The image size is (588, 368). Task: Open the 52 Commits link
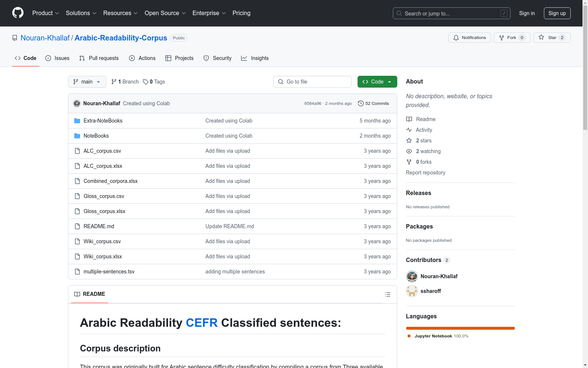pos(373,103)
